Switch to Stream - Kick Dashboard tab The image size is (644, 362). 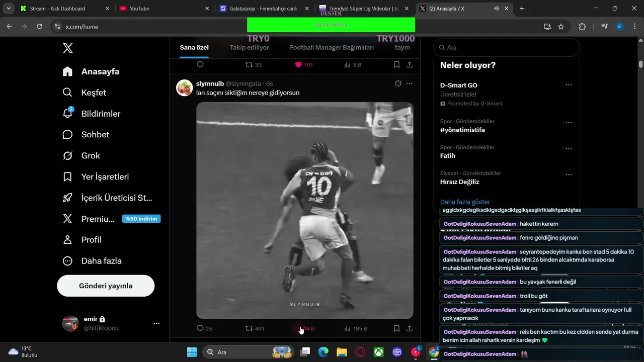coord(65,9)
